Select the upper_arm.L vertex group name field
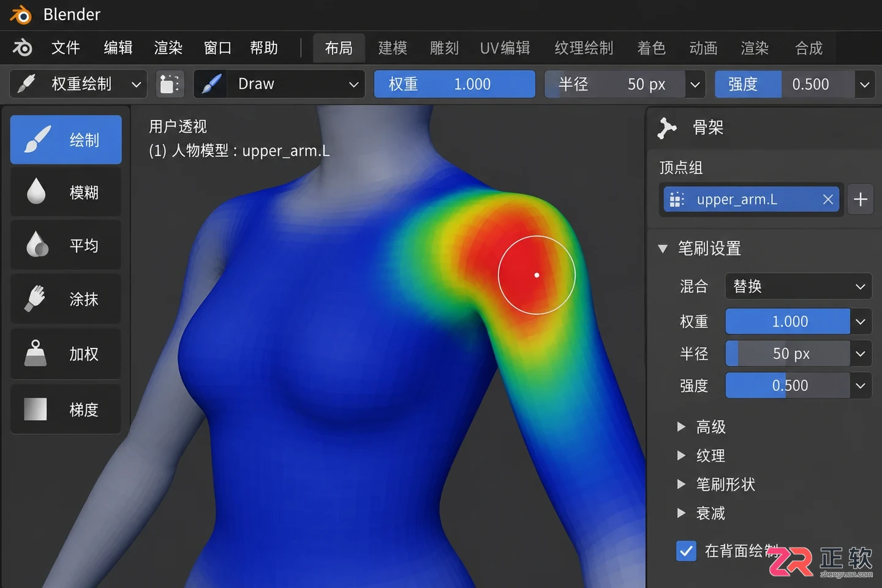The image size is (882, 588). click(752, 199)
